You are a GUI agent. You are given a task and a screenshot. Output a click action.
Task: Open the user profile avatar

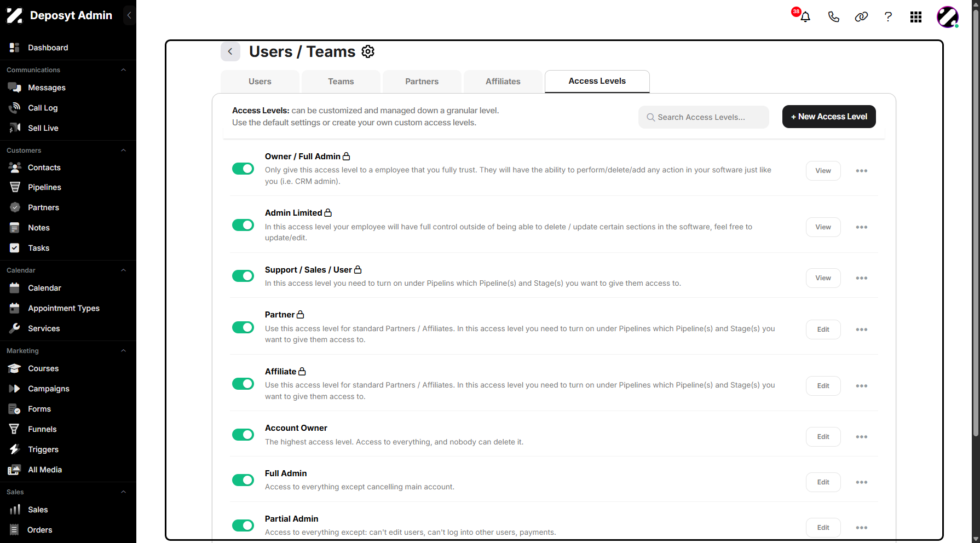pos(948,17)
